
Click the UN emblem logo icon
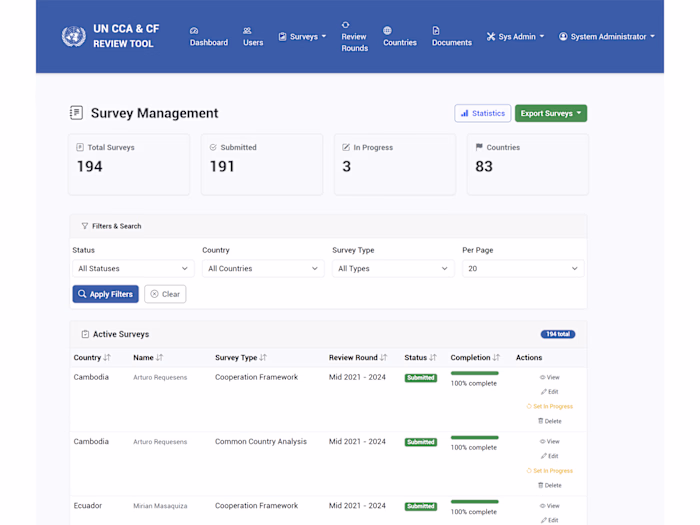pyautogui.click(x=73, y=37)
